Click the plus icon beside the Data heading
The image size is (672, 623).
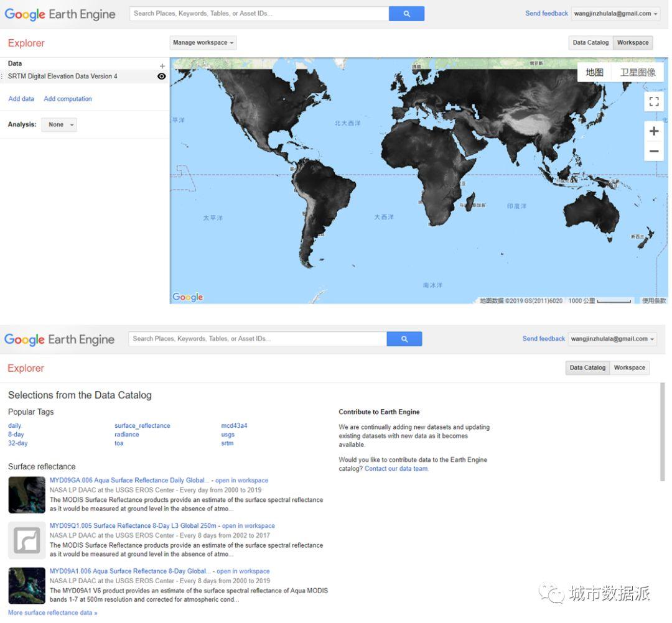click(x=162, y=66)
